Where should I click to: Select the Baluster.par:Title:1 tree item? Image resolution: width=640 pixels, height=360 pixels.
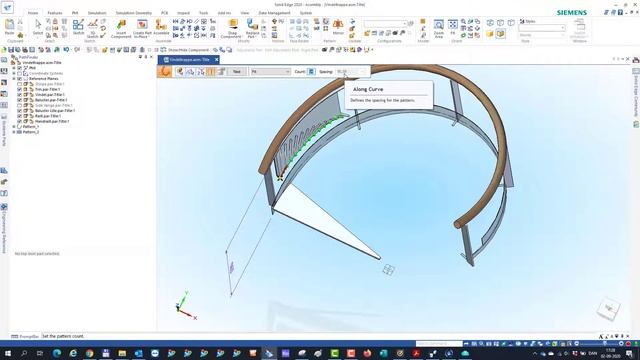pyautogui.click(x=51, y=100)
